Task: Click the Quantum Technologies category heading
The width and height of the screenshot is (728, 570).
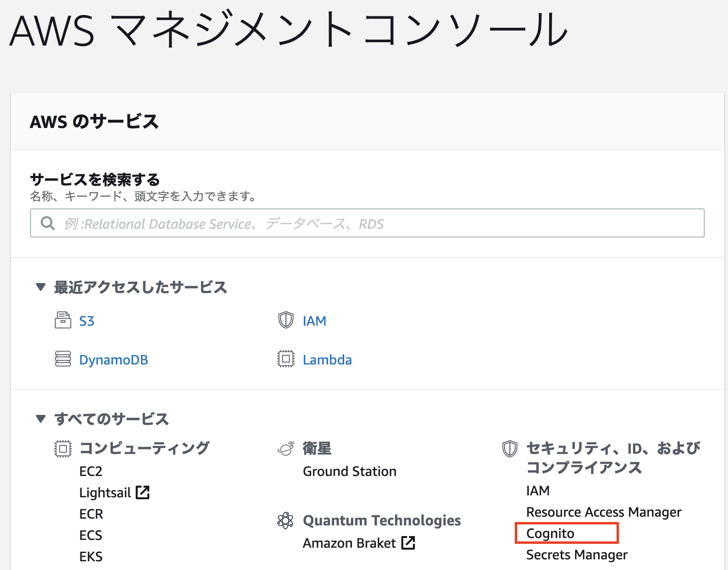Action: (382, 521)
